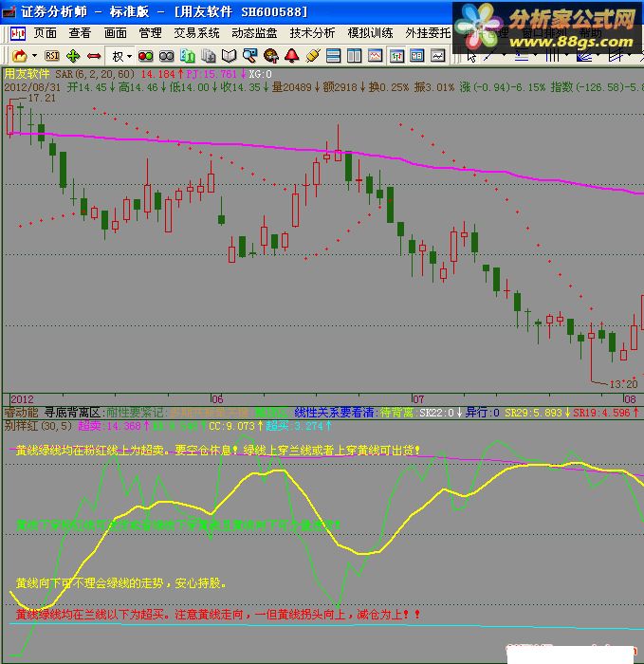
Task: Click the magnifier stock search icon
Action: pos(249,56)
